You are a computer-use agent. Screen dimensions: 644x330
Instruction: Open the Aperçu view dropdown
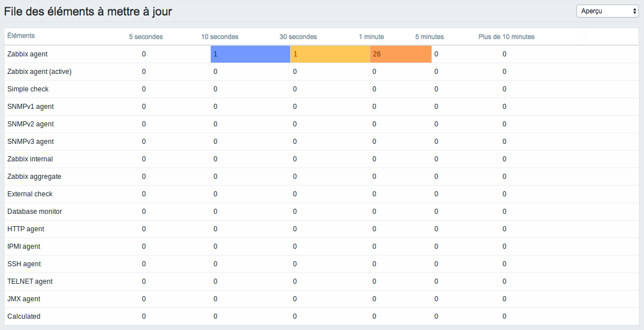(x=607, y=11)
